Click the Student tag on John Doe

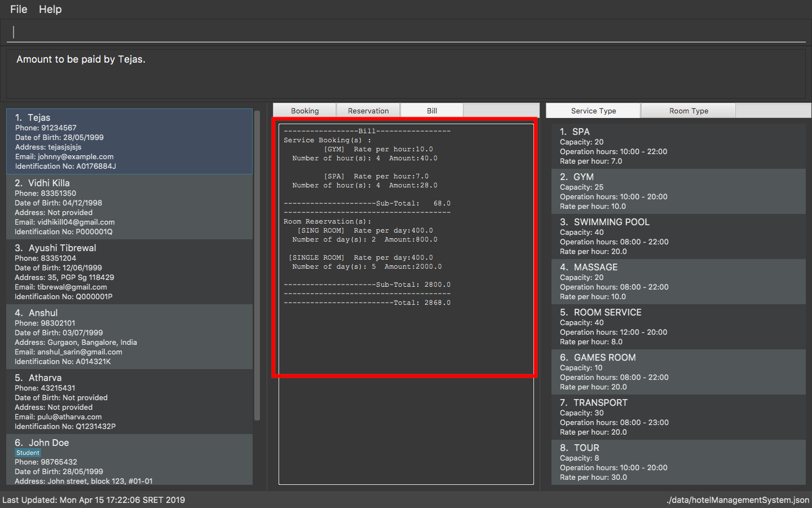pos(28,453)
